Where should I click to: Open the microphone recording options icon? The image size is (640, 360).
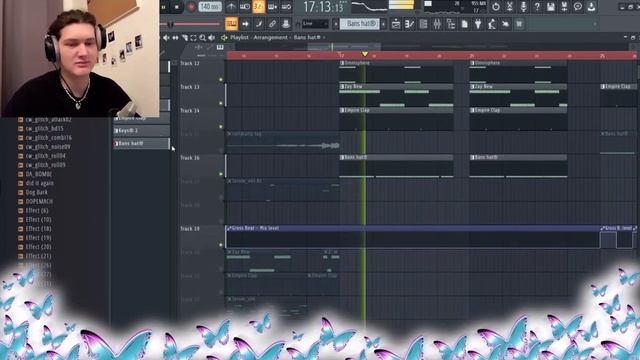(523, 7)
